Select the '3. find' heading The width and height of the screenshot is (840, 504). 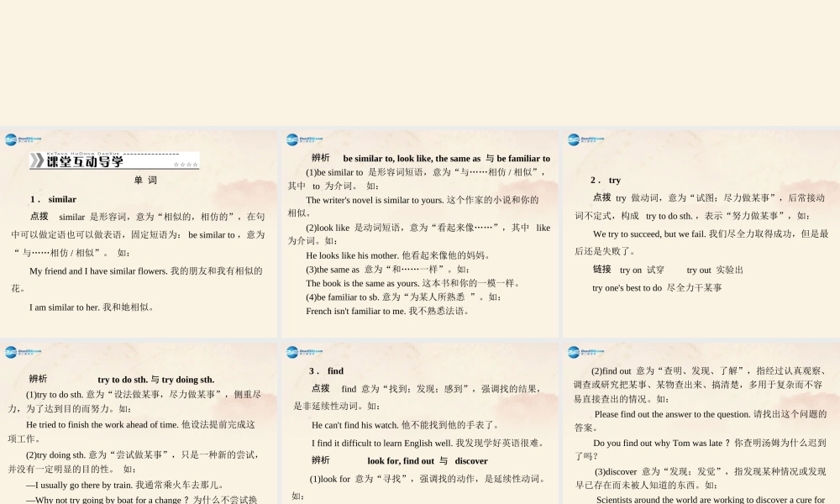pyautogui.click(x=326, y=371)
